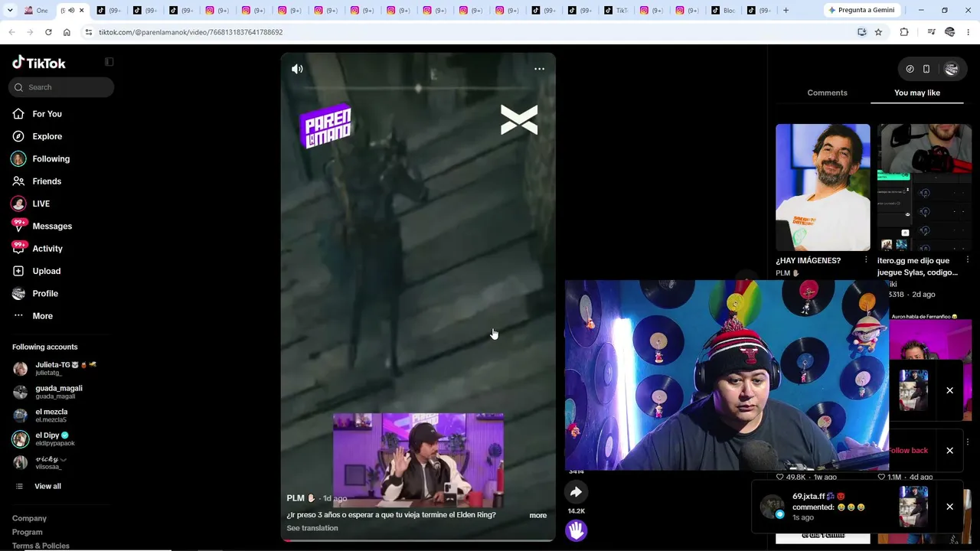Switch to the first One browser tab
The width and height of the screenshot is (980, 551).
(37, 10)
